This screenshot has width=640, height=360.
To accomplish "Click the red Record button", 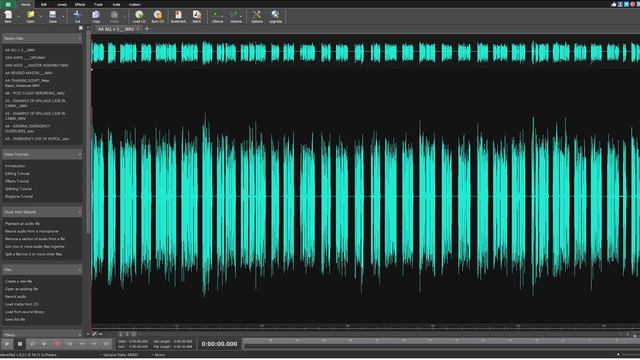I will tap(57, 344).
